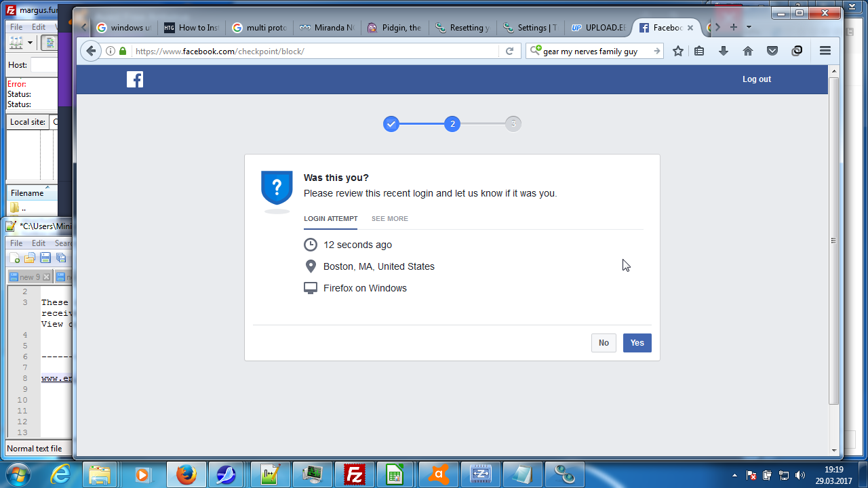This screenshot has width=868, height=488.
Task: Show bookmarks list icon in Firefox toolbar
Action: pos(699,51)
